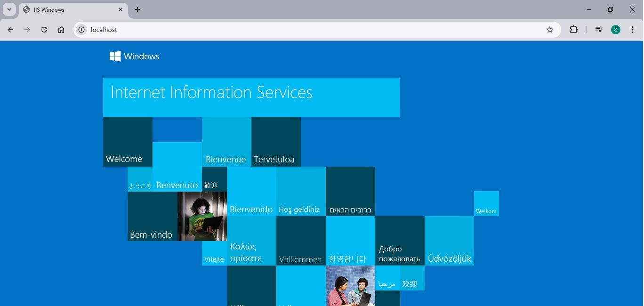
Task: Go back to the previous page
Action: [10, 29]
